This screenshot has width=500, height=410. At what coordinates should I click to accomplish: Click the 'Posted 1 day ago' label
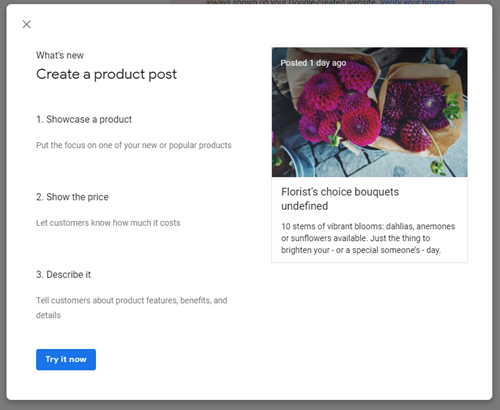(313, 63)
